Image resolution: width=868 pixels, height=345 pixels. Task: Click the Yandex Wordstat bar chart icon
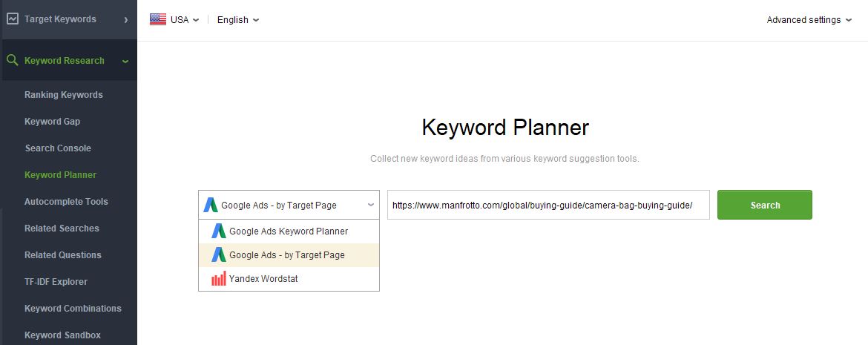pyautogui.click(x=219, y=278)
